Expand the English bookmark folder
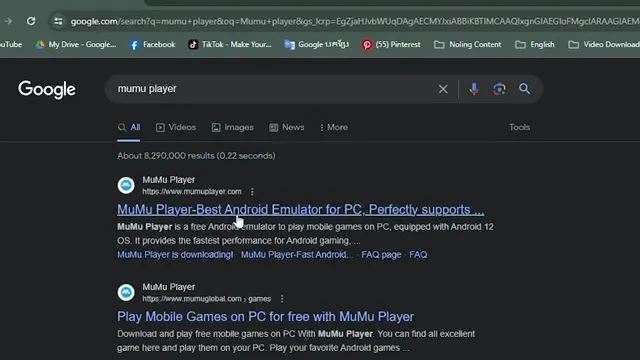 pyautogui.click(x=535, y=44)
